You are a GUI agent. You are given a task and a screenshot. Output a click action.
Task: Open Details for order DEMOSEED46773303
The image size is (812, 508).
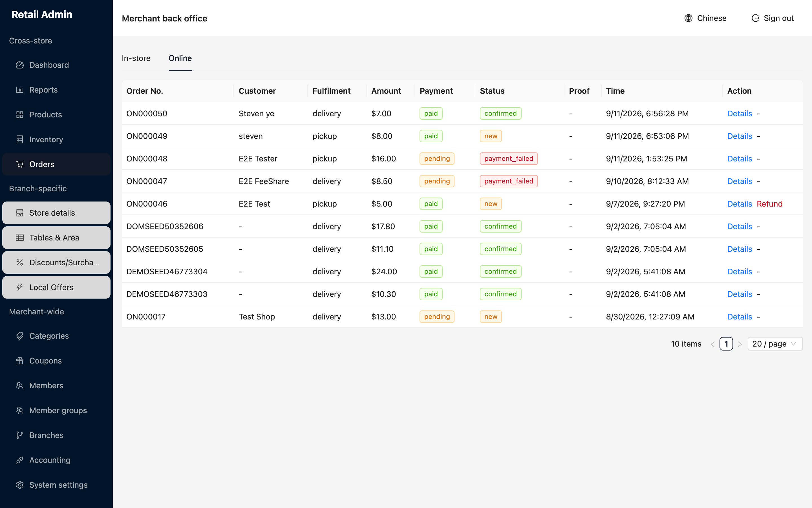point(740,294)
